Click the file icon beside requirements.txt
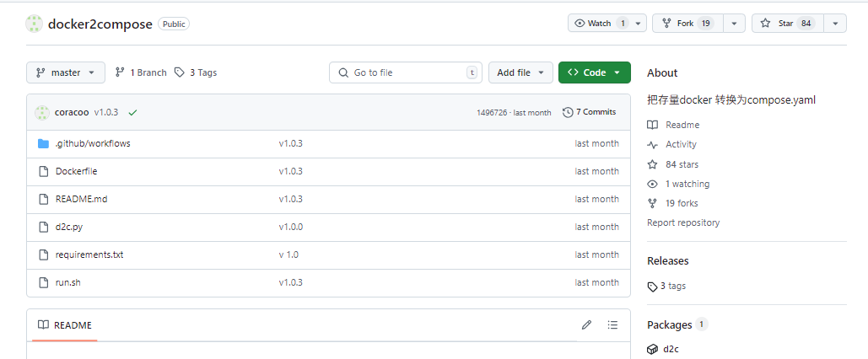 pyautogui.click(x=44, y=255)
